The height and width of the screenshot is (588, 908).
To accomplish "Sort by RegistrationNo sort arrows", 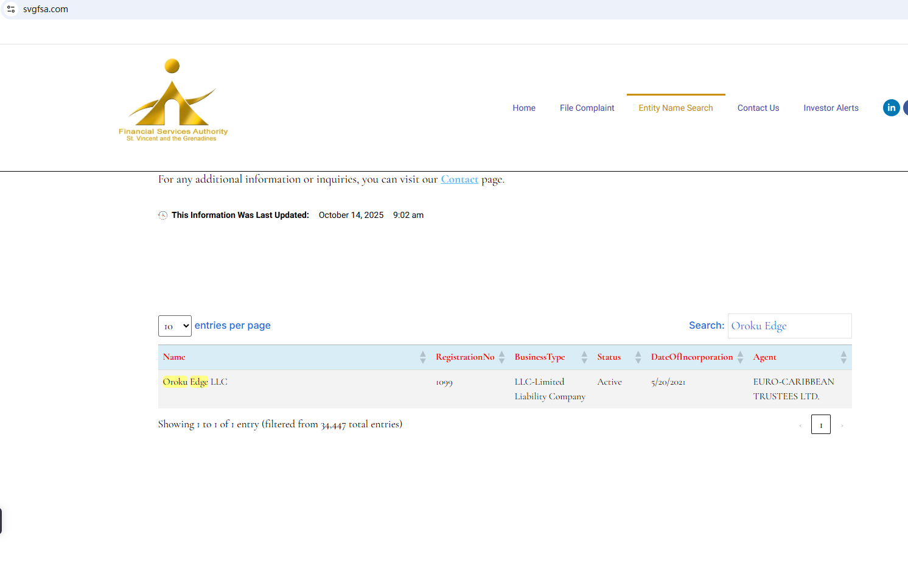I will [x=501, y=357].
